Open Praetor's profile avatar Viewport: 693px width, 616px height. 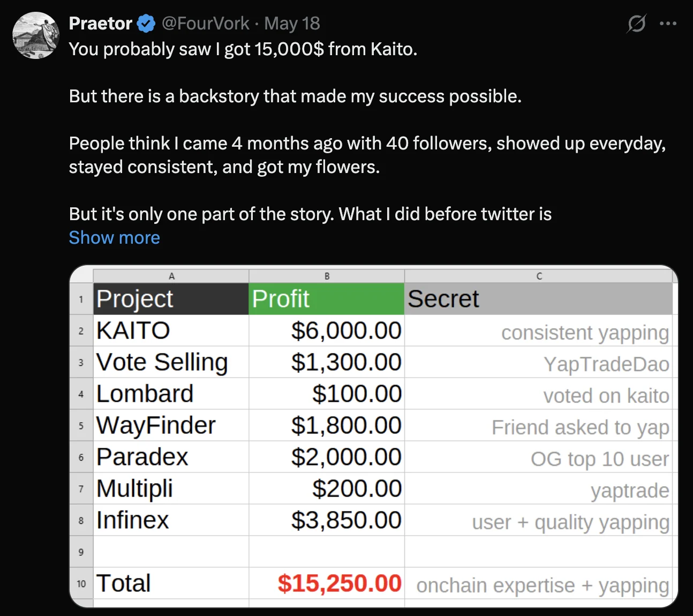pos(36,35)
